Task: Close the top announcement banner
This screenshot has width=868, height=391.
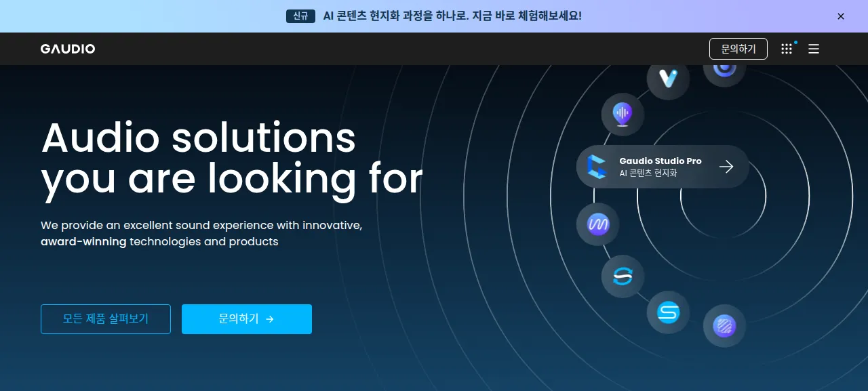Action: tap(841, 16)
